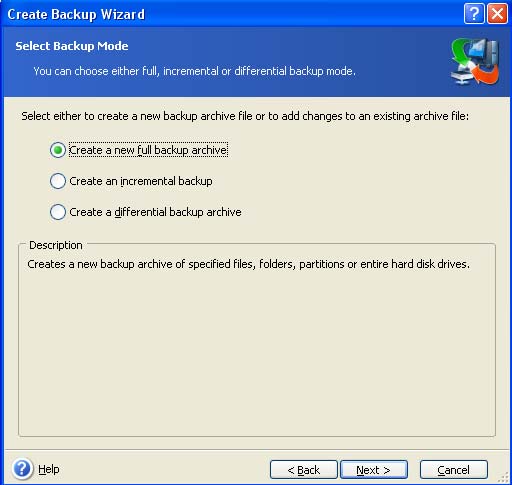Image resolution: width=512 pixels, height=485 pixels.
Task: Click the resize grip in window corner
Action: pyautogui.click(x=504, y=478)
